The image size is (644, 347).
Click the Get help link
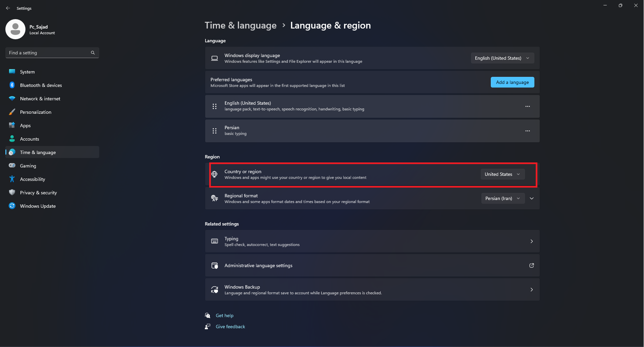[x=225, y=315]
